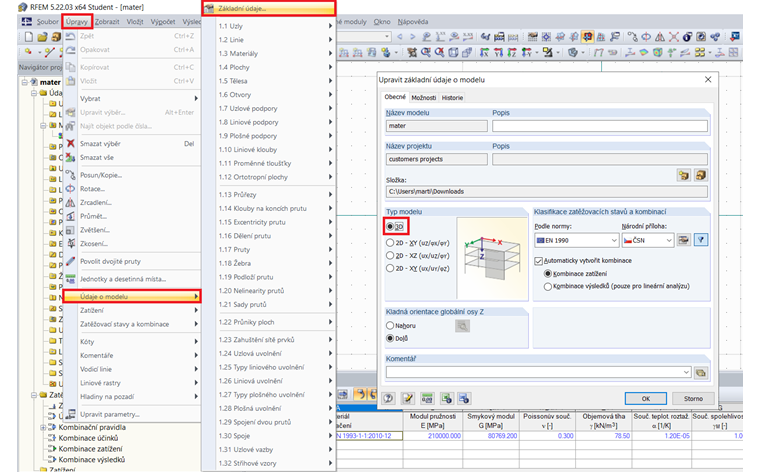Click the view in X direction toolbar icon
Screen dimensions: 760x472
tap(484, 52)
